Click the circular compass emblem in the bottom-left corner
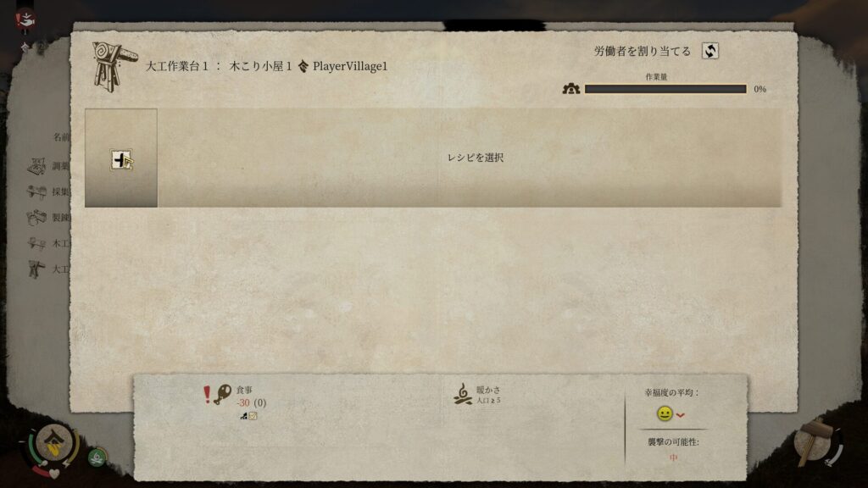This screenshot has height=488, width=868. pos(54,443)
